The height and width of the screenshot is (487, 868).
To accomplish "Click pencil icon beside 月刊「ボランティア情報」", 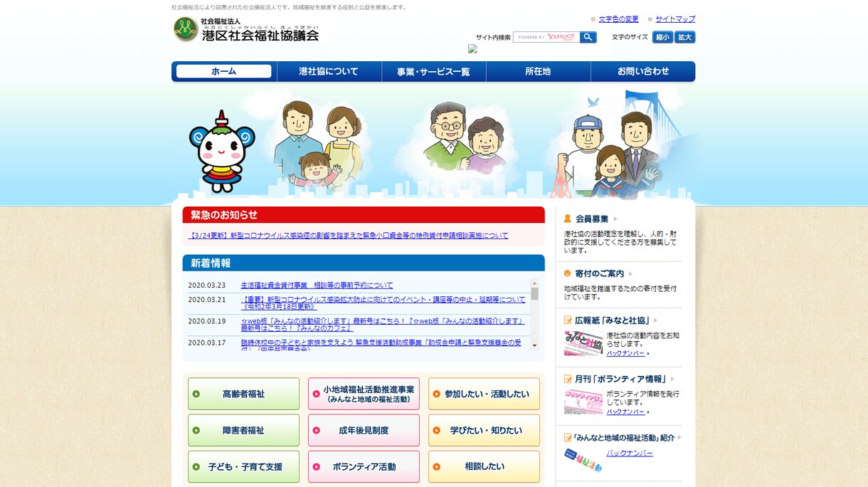I will 568,379.
